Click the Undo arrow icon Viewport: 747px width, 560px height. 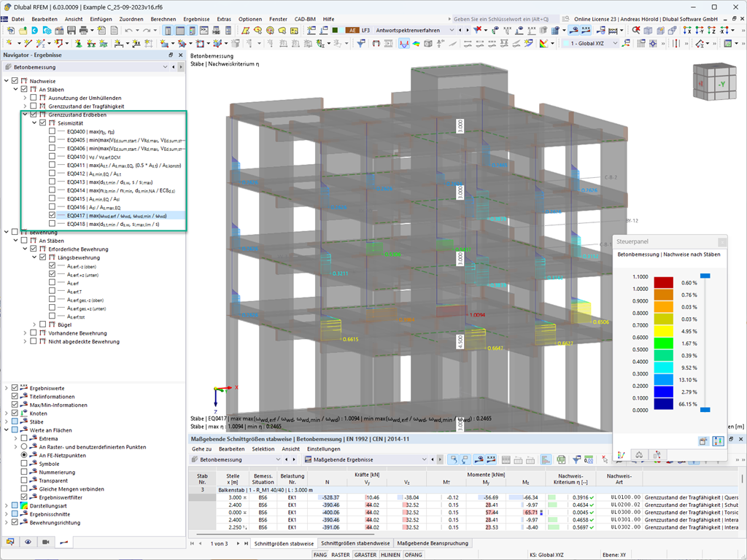(x=128, y=30)
